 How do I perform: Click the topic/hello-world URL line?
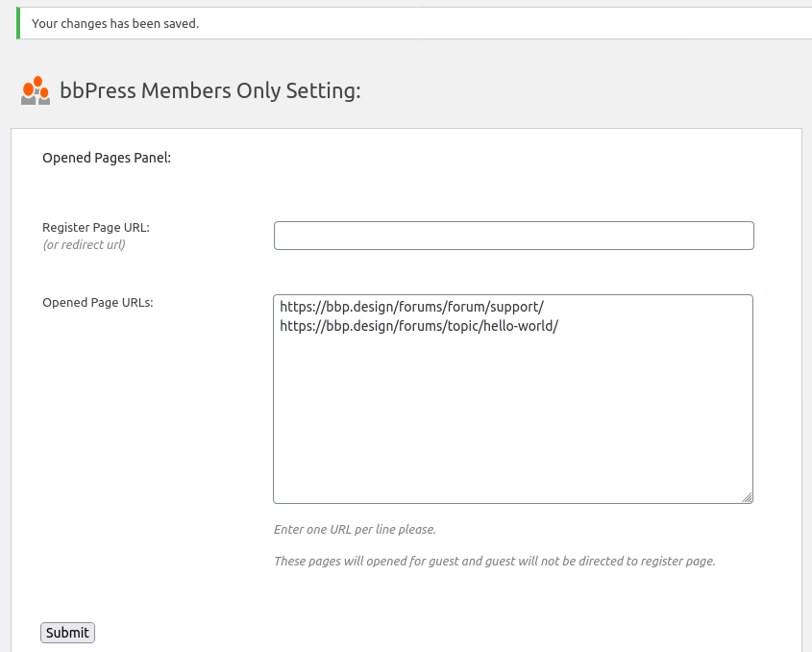pyautogui.click(x=419, y=326)
